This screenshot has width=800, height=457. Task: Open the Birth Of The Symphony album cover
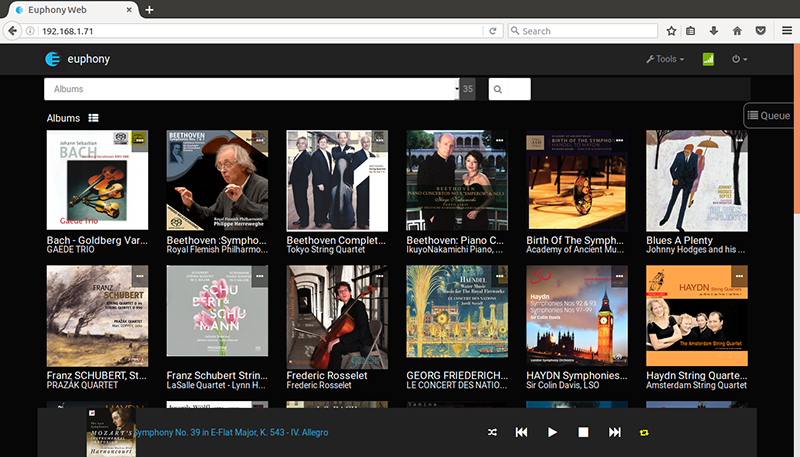tap(577, 180)
